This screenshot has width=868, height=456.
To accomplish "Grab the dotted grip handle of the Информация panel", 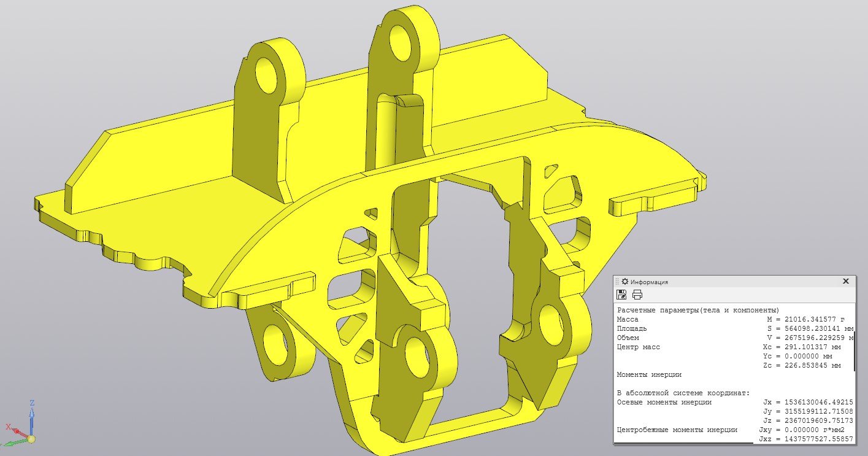I will tap(618, 281).
